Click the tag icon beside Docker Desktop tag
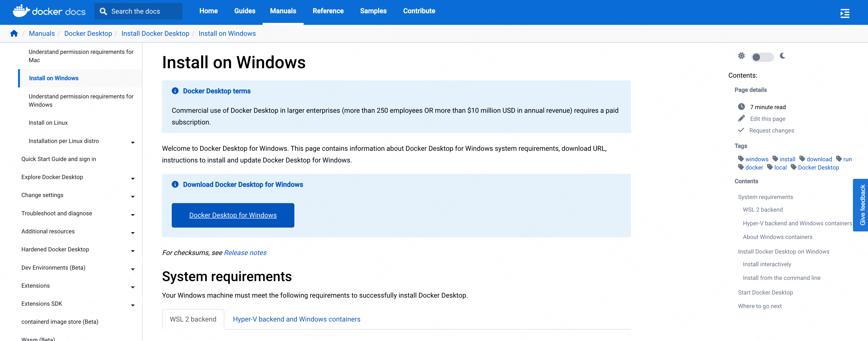Screen dimensions: 868x341 point(794,167)
